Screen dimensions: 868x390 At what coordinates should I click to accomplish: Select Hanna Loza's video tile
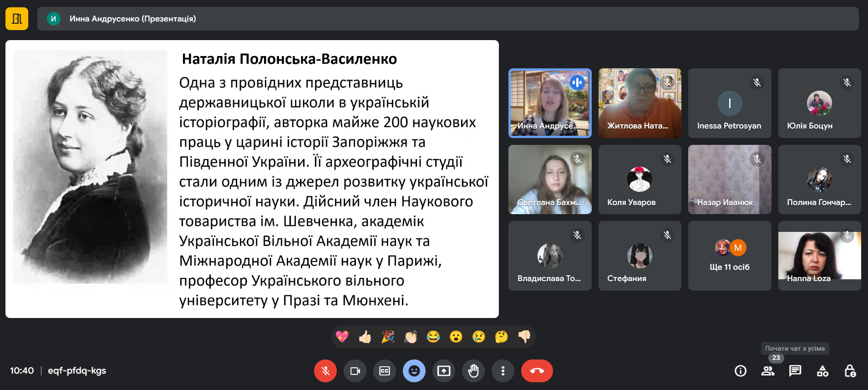[x=819, y=256]
